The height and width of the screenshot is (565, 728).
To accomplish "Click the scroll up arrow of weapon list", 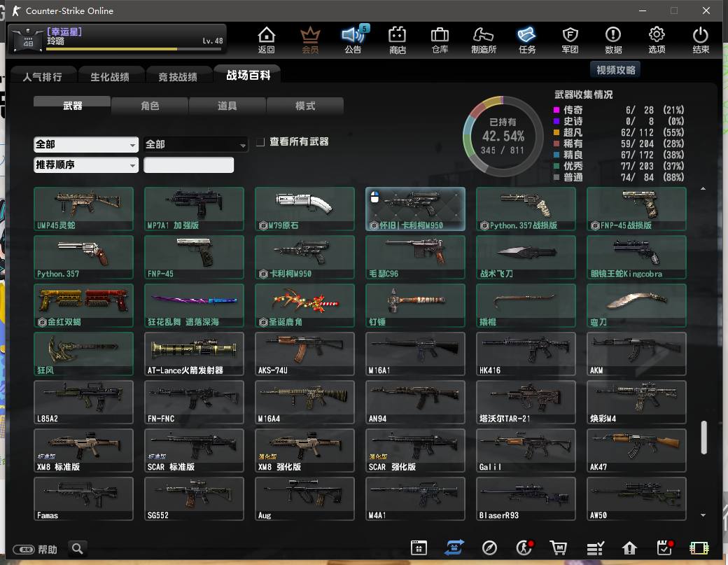I will (x=703, y=188).
